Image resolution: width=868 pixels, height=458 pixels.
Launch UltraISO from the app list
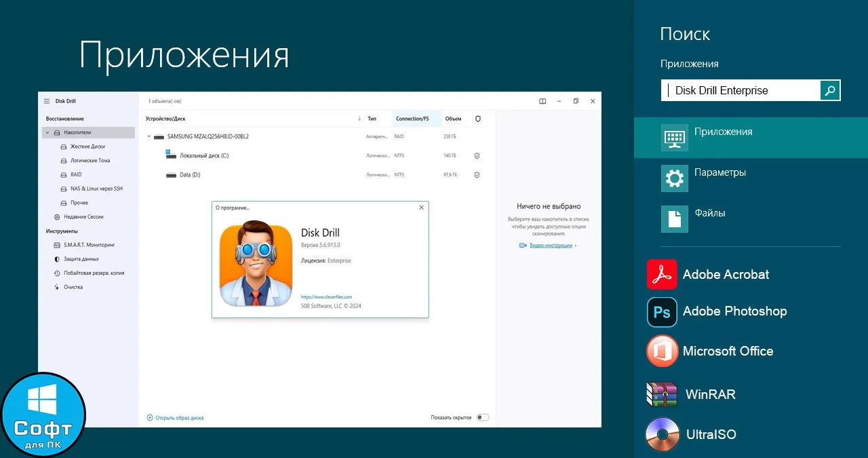pyautogui.click(x=691, y=434)
